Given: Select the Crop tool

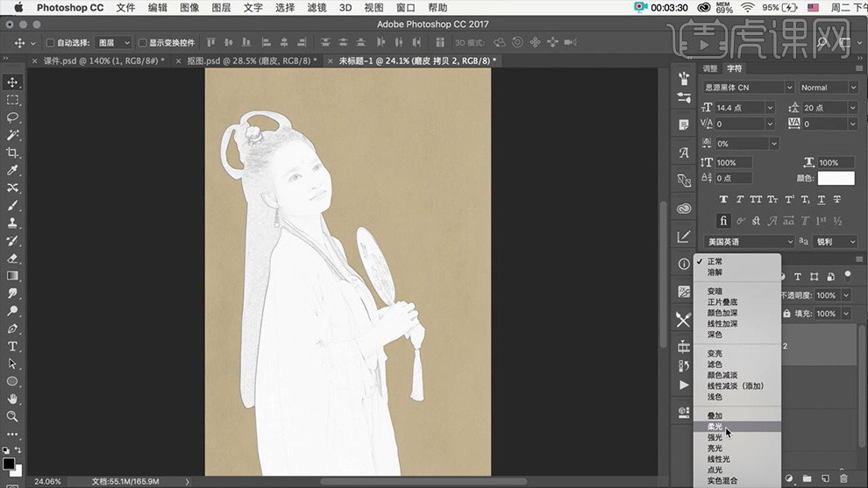Looking at the screenshot, I should (12, 152).
